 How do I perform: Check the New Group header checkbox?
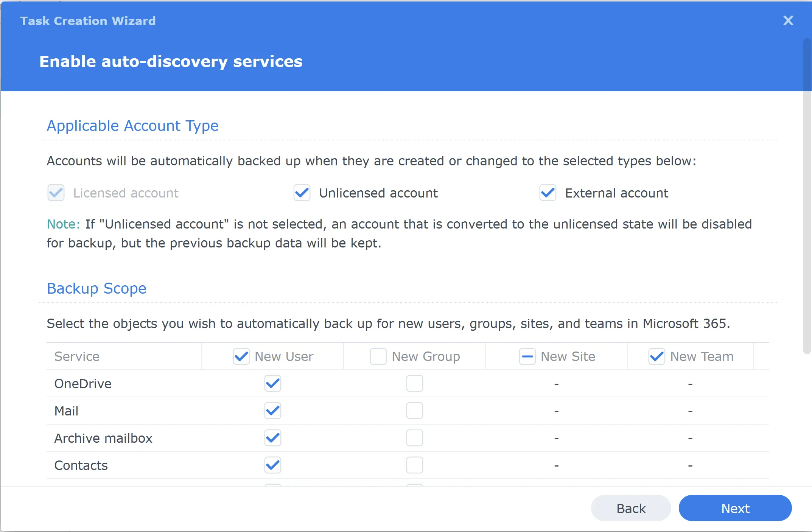pyautogui.click(x=378, y=356)
